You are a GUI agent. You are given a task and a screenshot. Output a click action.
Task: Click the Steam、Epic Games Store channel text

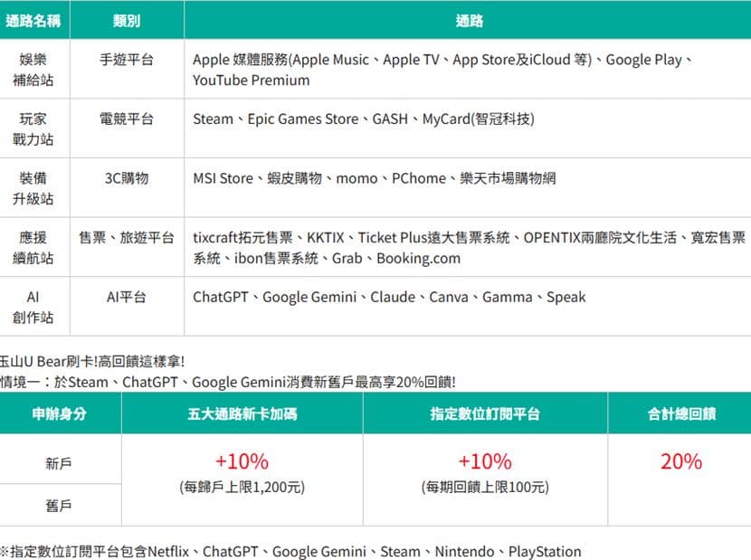pos(275,119)
